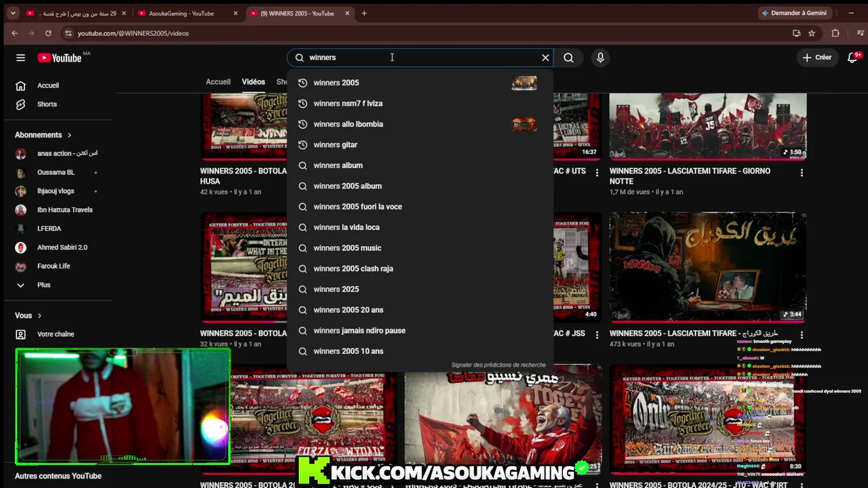Open the LASCIATEMI TIFARE - GIORNO NOTTE thumbnail
The width and height of the screenshot is (868, 488).
(708, 126)
